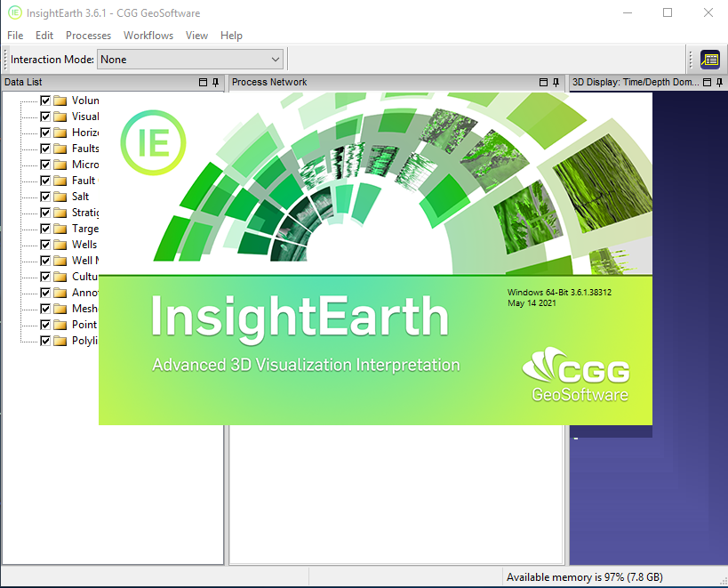Viewport: 728px width, 588px height.
Task: Float the Data List panel window
Action: click(x=203, y=83)
